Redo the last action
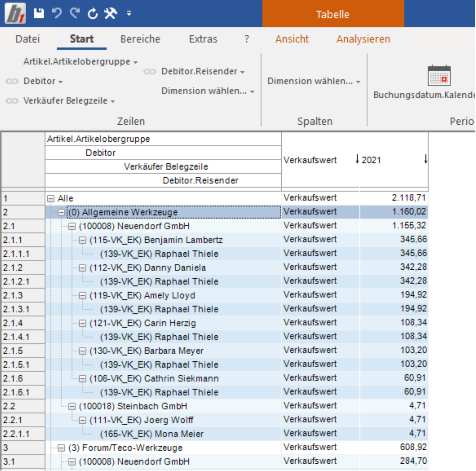Viewport: 476px width, 471px height. coord(75,13)
